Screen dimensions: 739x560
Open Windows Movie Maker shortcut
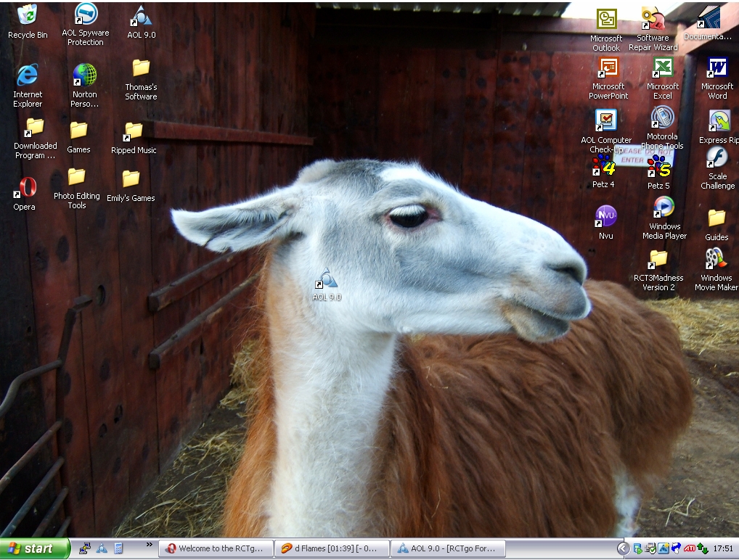tap(716, 259)
